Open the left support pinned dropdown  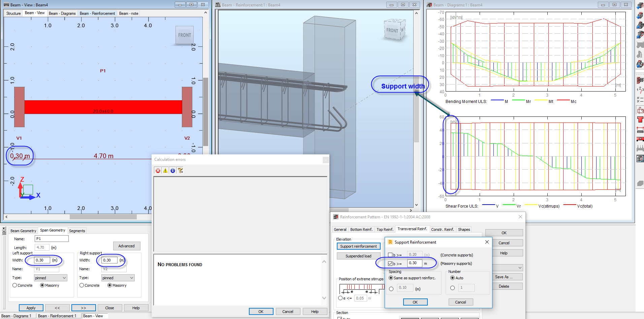[x=64, y=278]
